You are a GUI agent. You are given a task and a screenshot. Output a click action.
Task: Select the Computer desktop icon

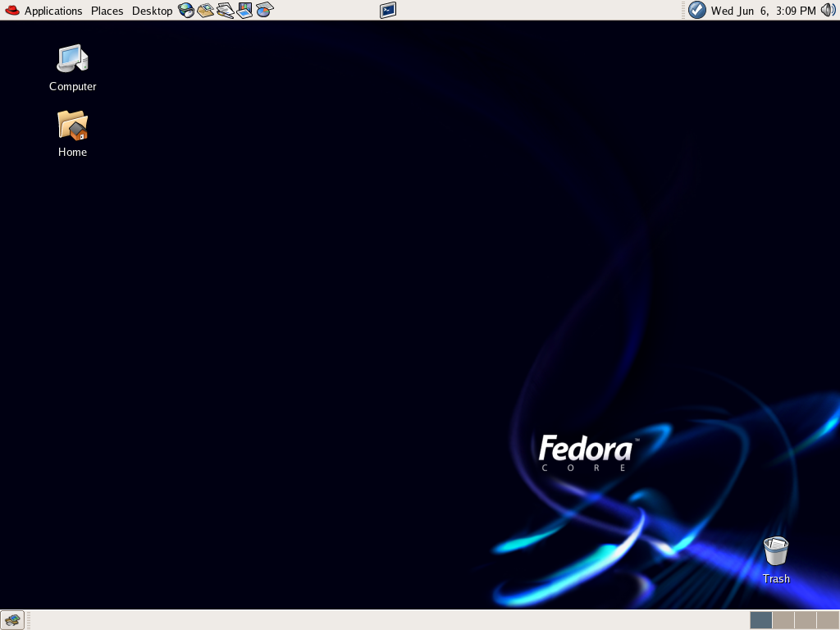tap(72, 68)
